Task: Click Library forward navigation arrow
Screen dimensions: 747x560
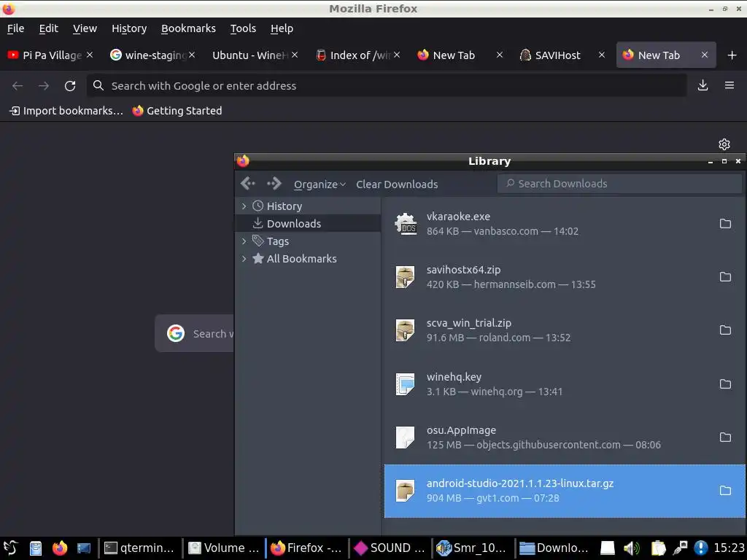Action: [x=274, y=183]
